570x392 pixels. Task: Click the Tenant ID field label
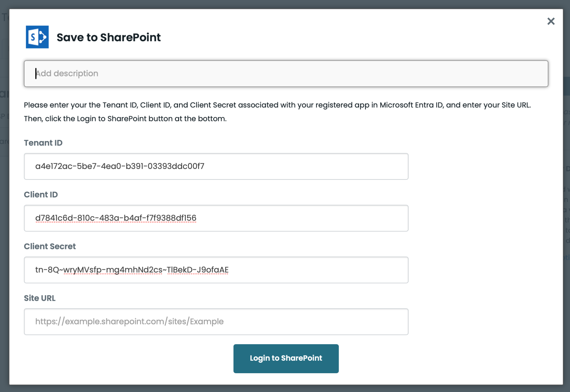coord(43,143)
